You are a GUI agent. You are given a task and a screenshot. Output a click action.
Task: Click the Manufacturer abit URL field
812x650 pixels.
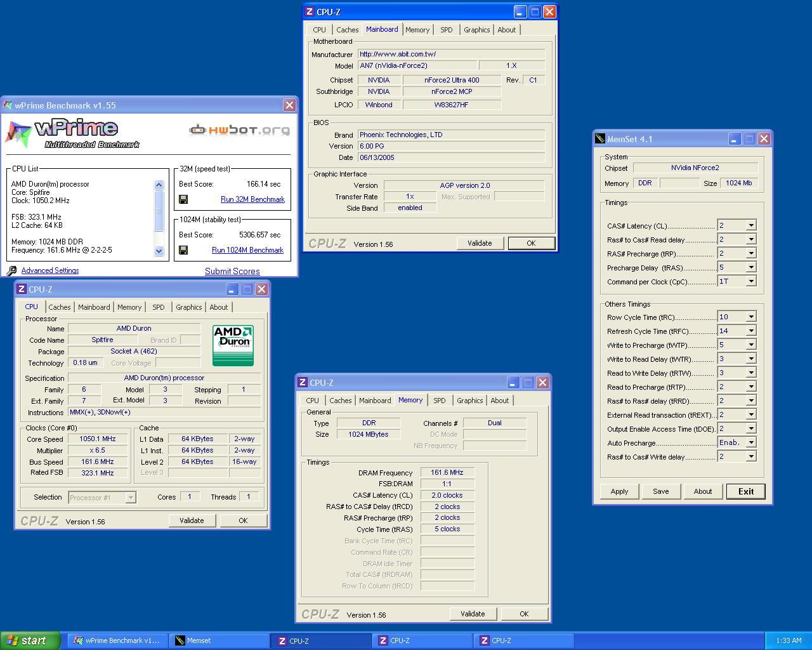coord(451,54)
